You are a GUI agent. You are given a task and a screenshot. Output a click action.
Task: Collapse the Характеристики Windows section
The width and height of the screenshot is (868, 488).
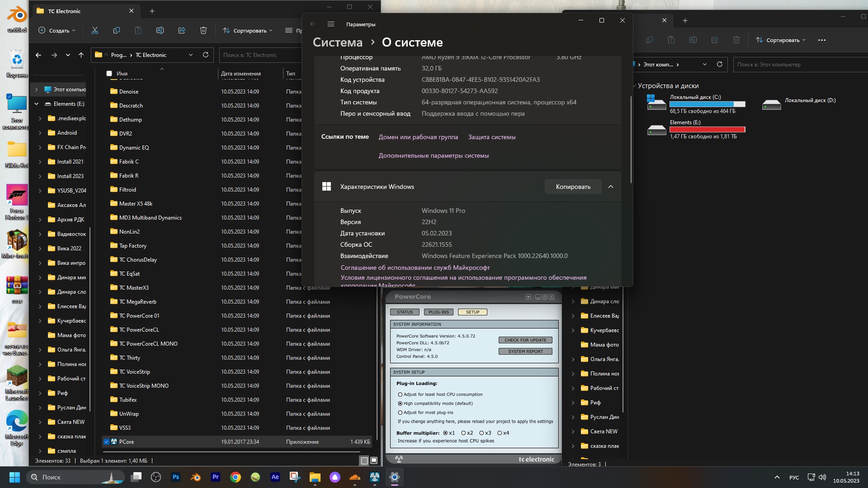pos(611,187)
